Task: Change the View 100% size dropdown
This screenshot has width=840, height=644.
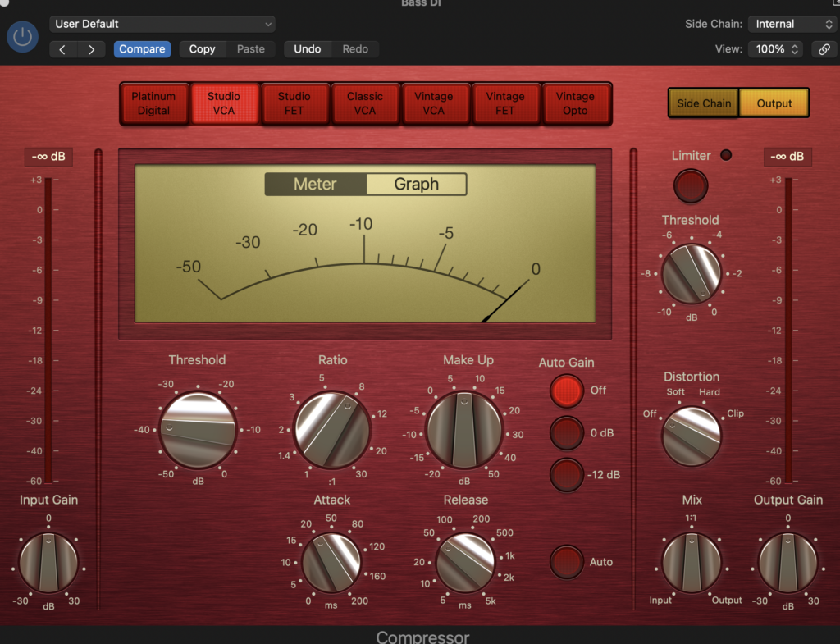Action: [x=774, y=49]
